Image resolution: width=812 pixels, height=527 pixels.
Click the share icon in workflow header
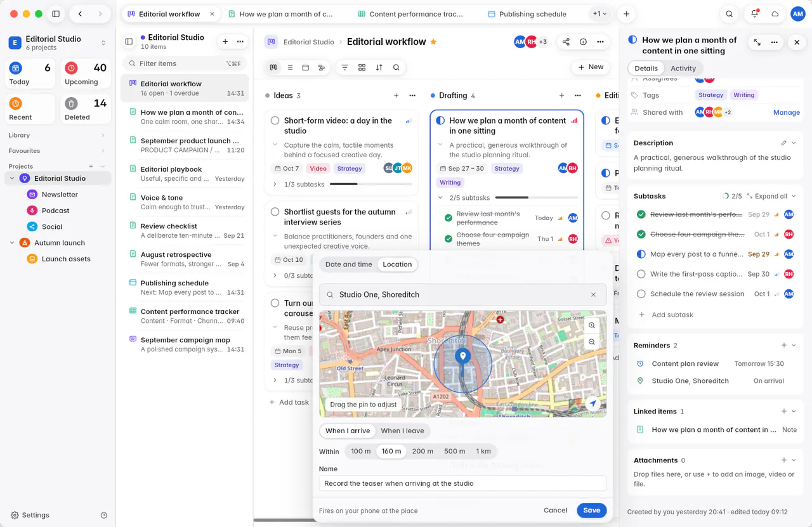click(566, 42)
